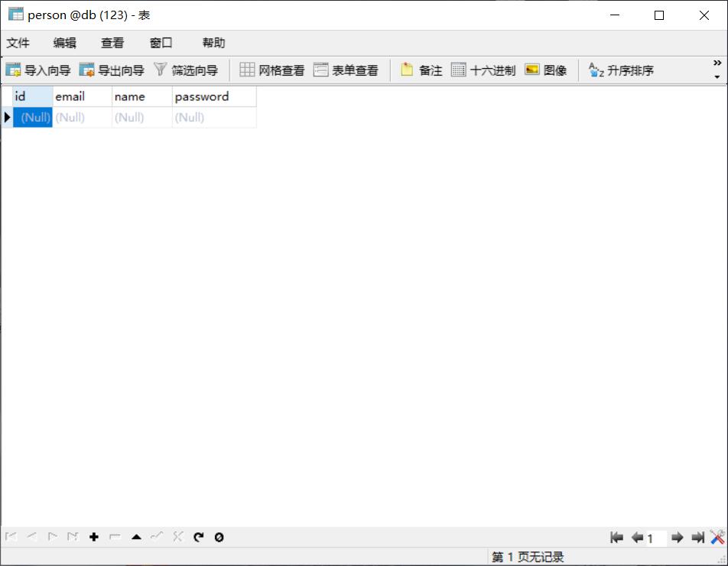
Task: Select the email column header
Action: coord(80,96)
